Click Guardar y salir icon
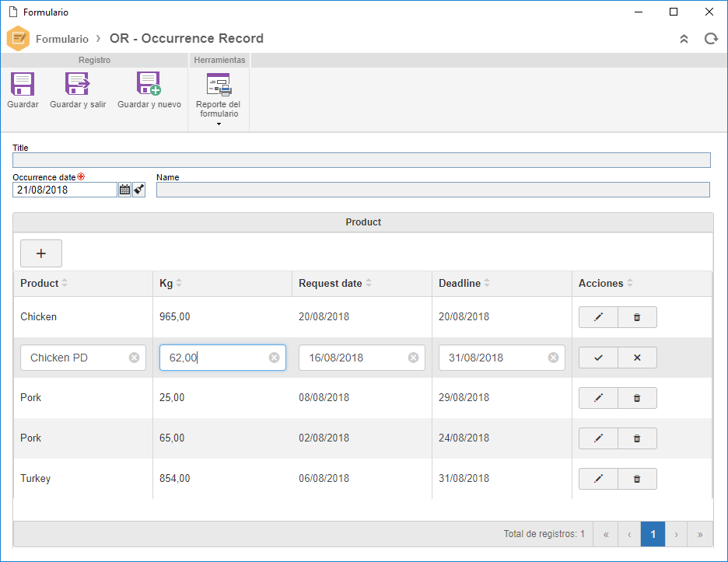 pos(78,84)
